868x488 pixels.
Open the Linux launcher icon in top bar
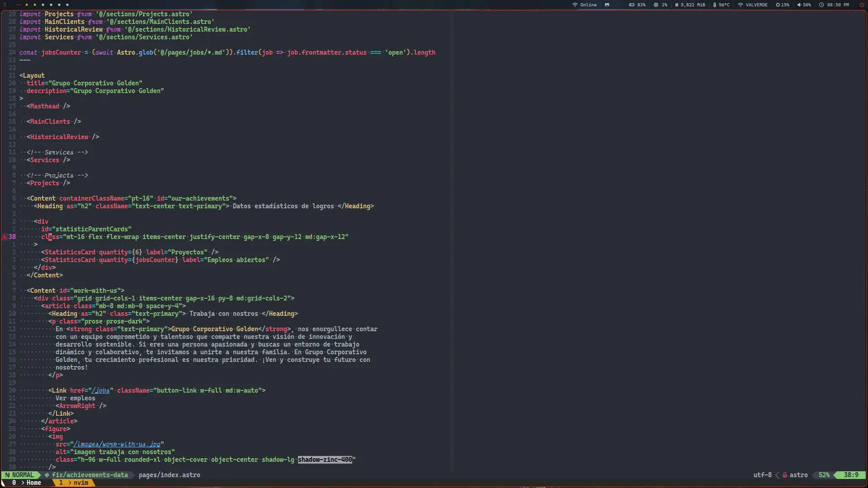[x=5, y=5]
